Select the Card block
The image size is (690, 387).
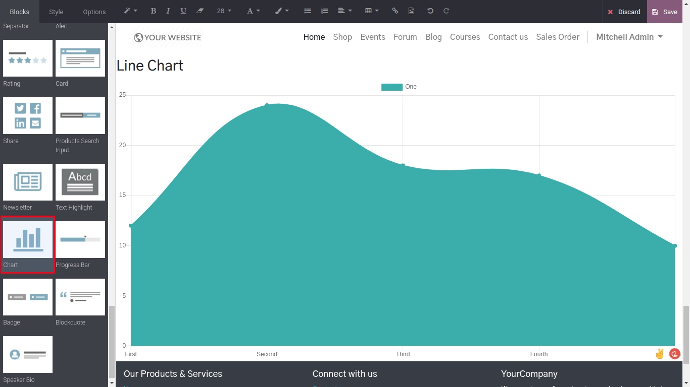pyautogui.click(x=80, y=59)
